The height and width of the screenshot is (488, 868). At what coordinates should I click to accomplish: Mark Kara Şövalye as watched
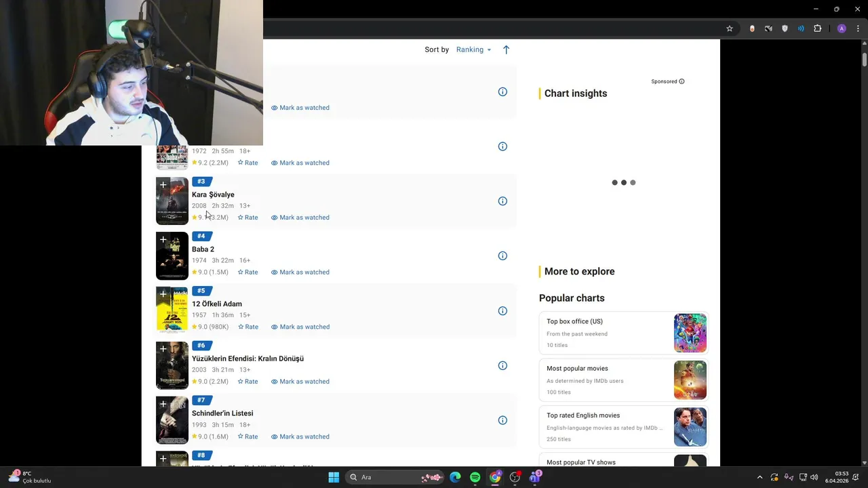coord(300,218)
